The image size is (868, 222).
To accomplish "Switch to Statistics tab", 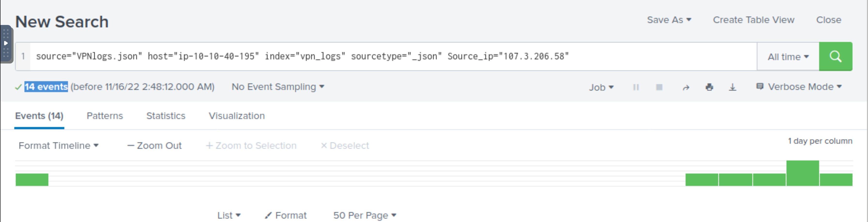I will coord(166,116).
